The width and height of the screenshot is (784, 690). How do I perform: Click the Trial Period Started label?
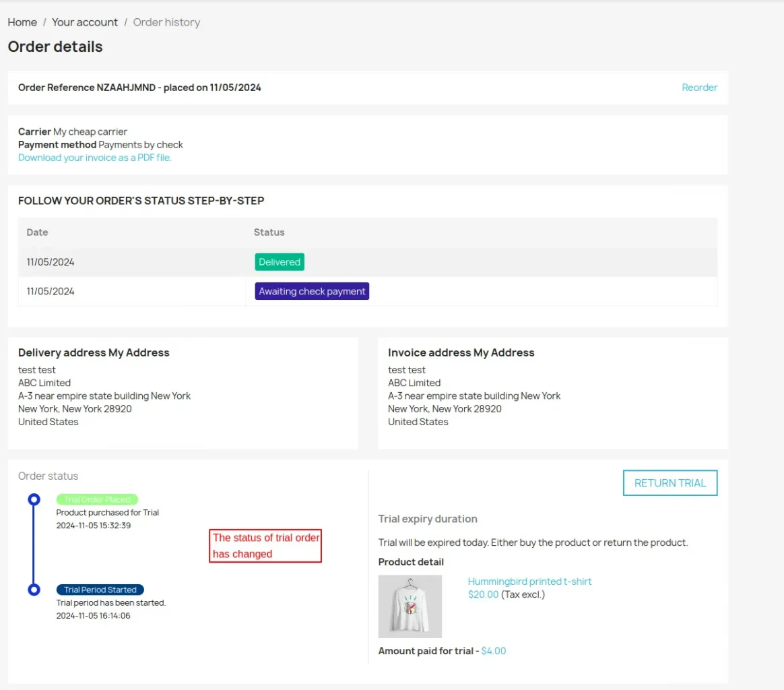point(100,590)
